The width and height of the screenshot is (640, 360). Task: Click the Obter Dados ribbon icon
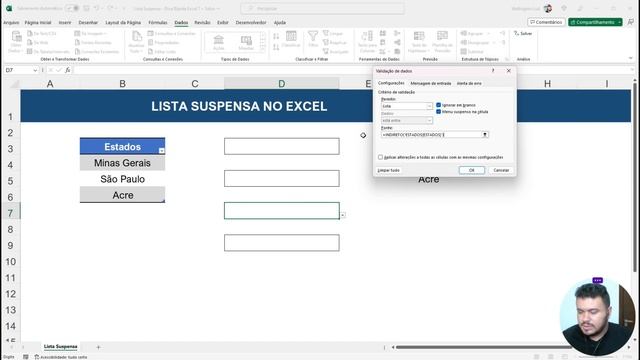tap(16, 37)
